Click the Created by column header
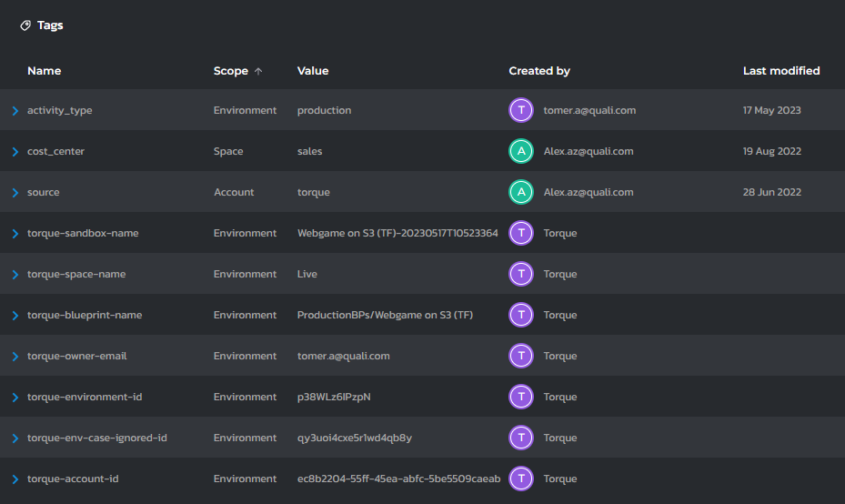 538,71
